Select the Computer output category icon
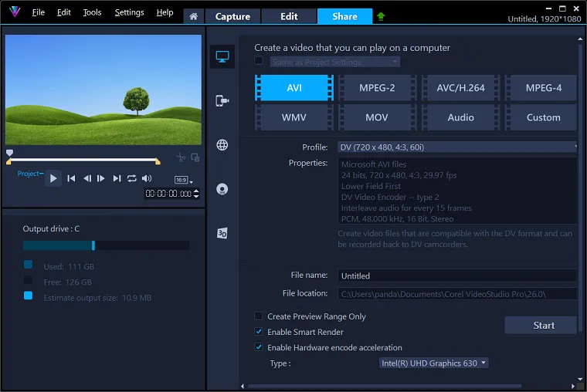The image size is (587, 392). point(222,56)
